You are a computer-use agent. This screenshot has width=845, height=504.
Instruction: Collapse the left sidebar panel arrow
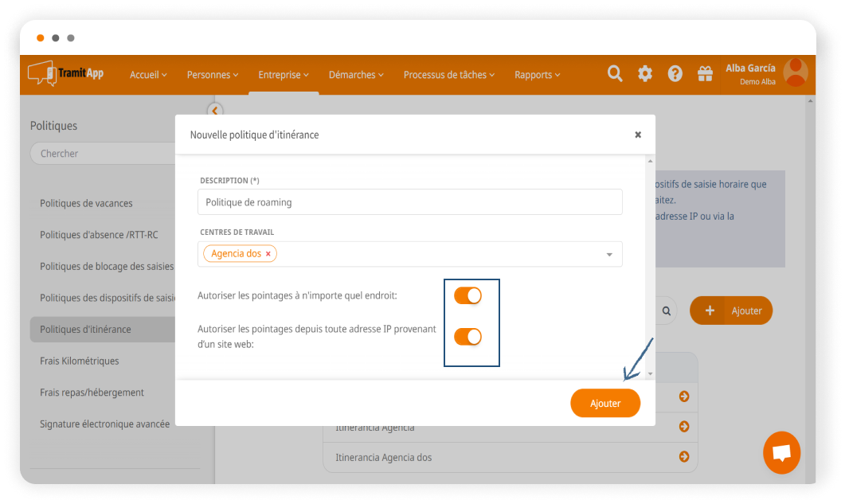coord(214,111)
